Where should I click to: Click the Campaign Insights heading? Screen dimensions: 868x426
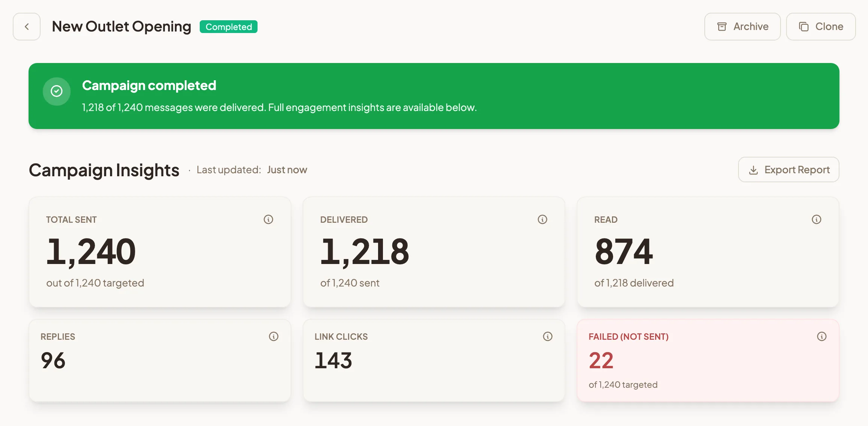(104, 170)
